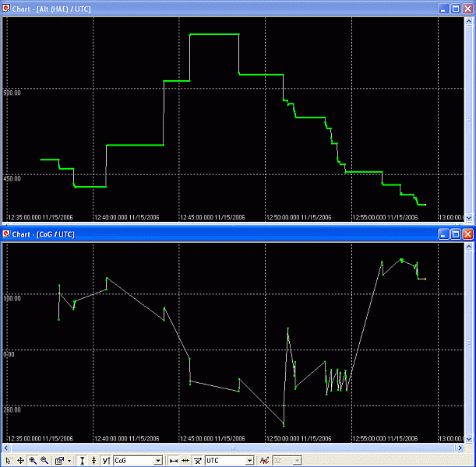Click the vertical fit-range I-beam icon
Viewport: 476px width, 467px height.
(83, 460)
